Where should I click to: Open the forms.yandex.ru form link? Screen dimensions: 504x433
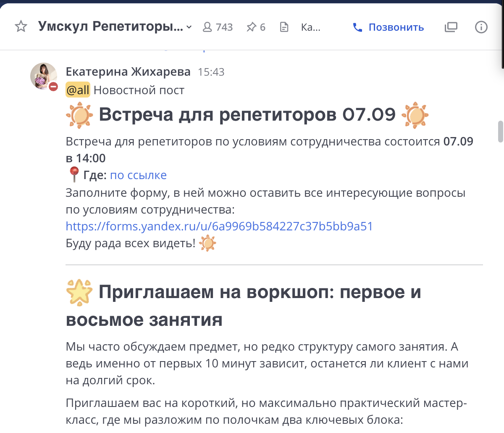219,226
